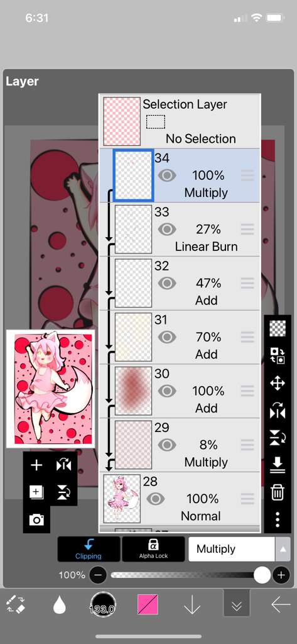Viewport: 297px width, 644px height.
Task: Collapse layer panel with double chevron
Action: point(236,605)
